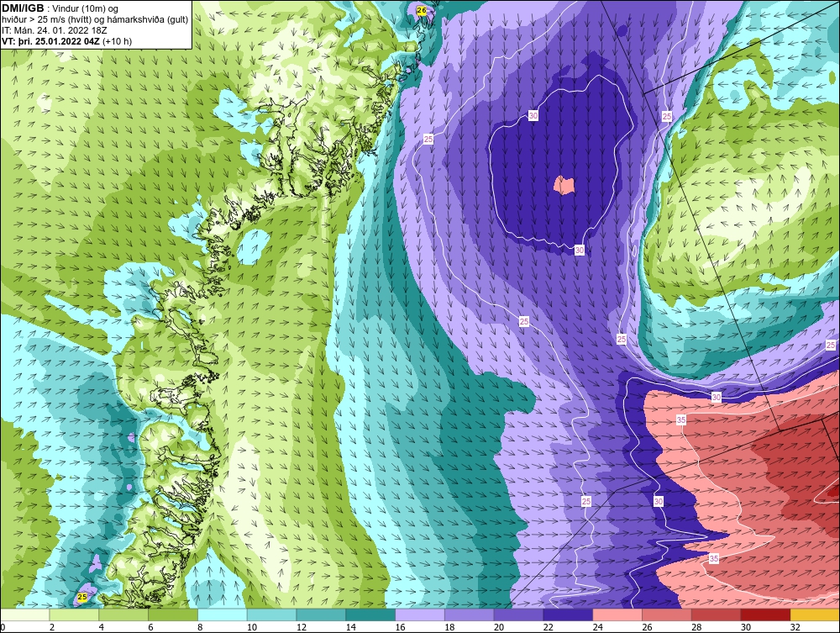Click the light green 2–4 legend swatch
840x633 pixels.
[x=74, y=615]
